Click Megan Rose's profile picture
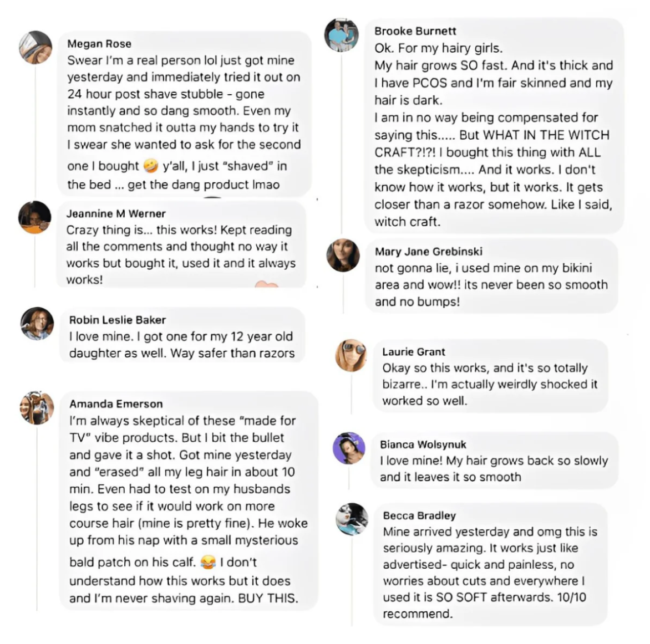 [35, 48]
